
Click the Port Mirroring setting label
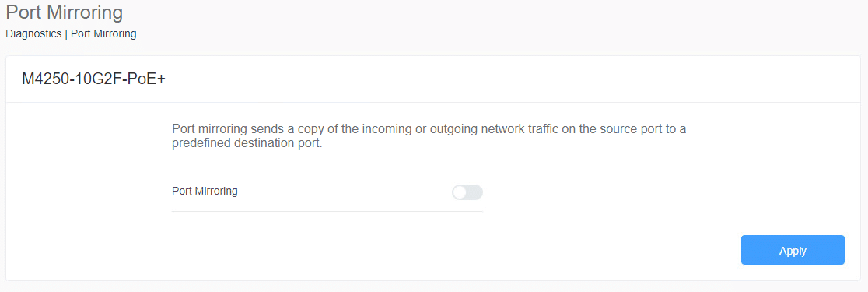[x=205, y=191]
